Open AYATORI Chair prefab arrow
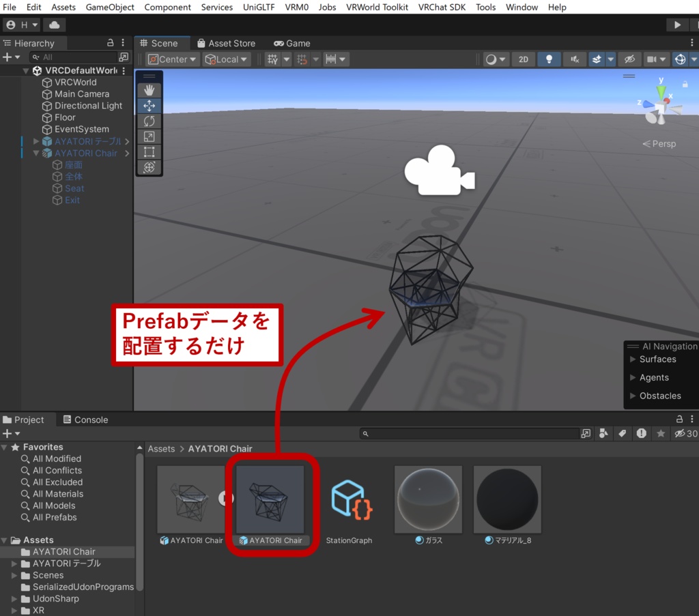 [127, 153]
